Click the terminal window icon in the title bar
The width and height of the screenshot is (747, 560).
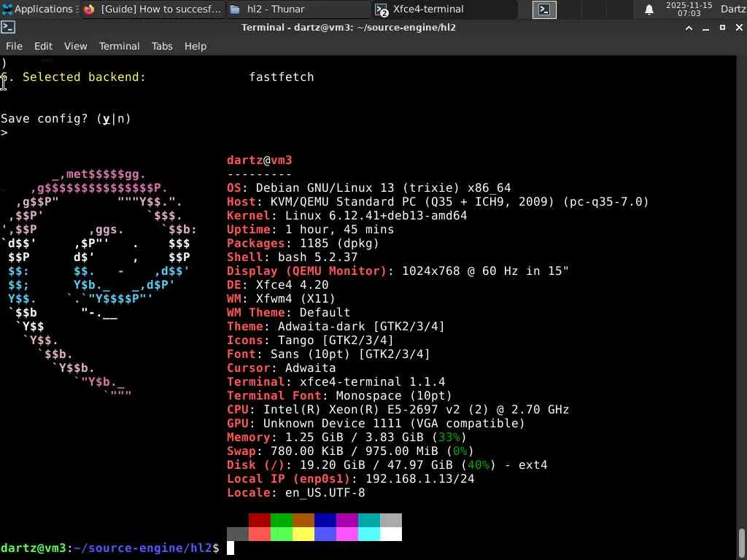pos(8,28)
